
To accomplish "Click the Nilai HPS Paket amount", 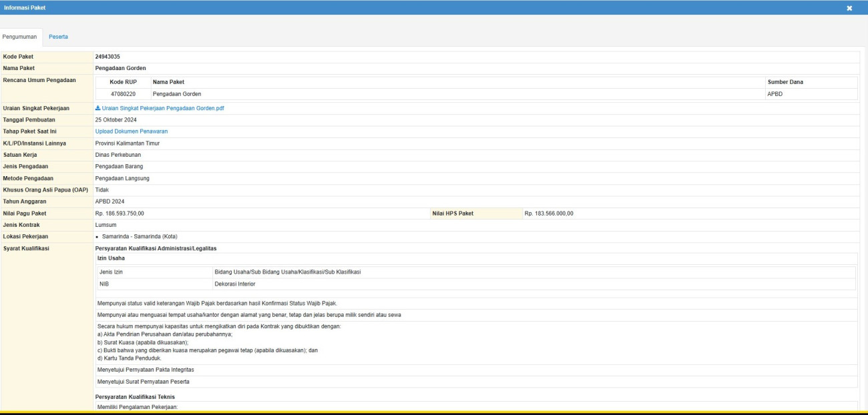I will coord(549,214).
